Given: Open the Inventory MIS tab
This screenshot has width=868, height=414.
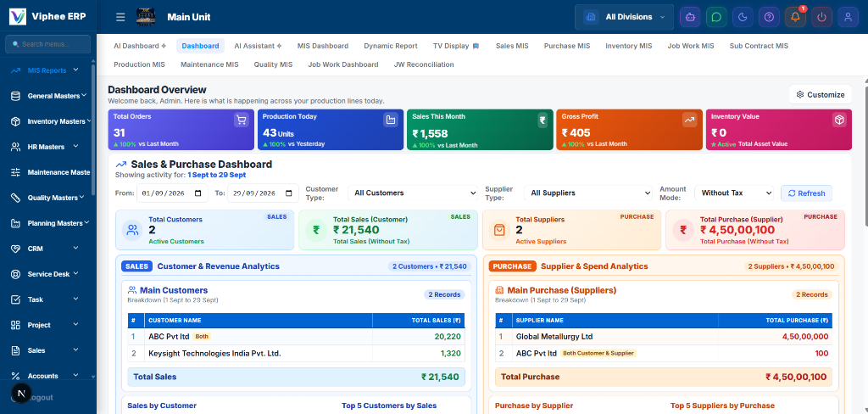Looking at the screenshot, I should 629,46.
